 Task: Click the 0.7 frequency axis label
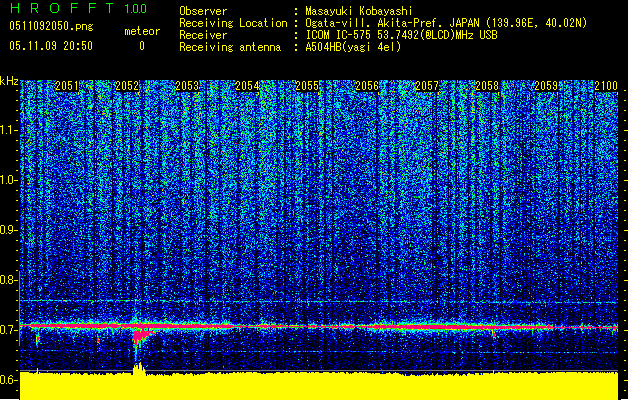8,330
